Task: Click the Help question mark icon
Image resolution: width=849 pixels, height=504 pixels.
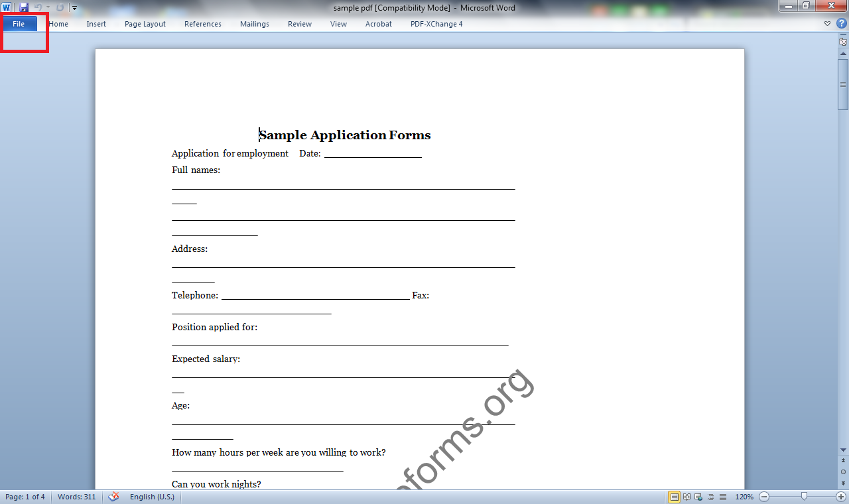Action: tap(841, 23)
